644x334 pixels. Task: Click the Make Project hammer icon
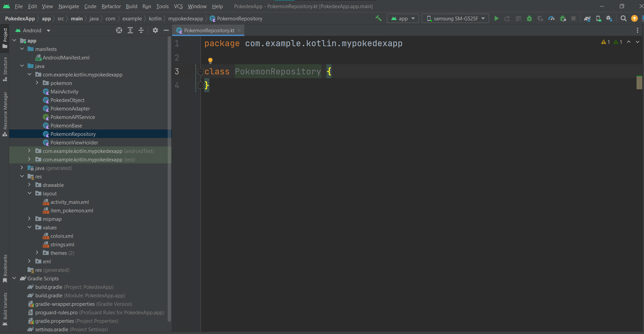378,18
